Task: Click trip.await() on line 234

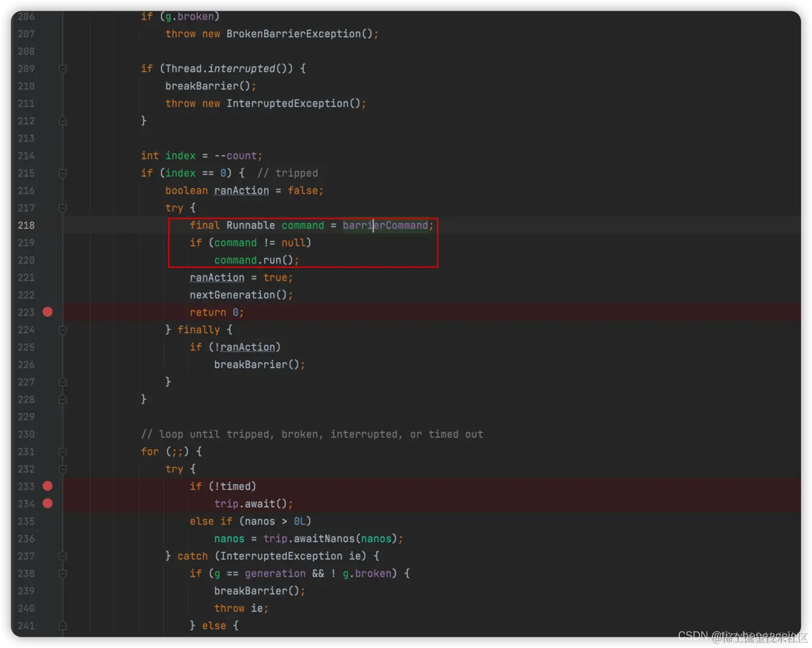Action: click(251, 504)
